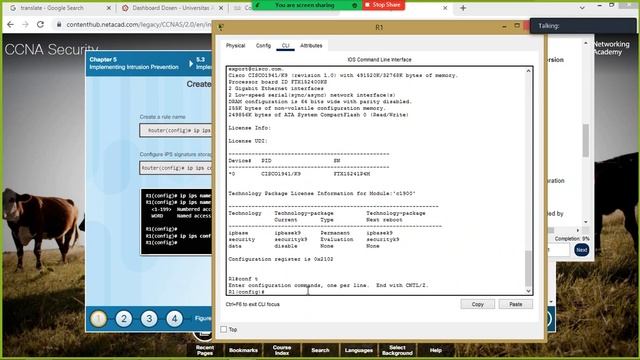Go back in the browser

click(10, 24)
